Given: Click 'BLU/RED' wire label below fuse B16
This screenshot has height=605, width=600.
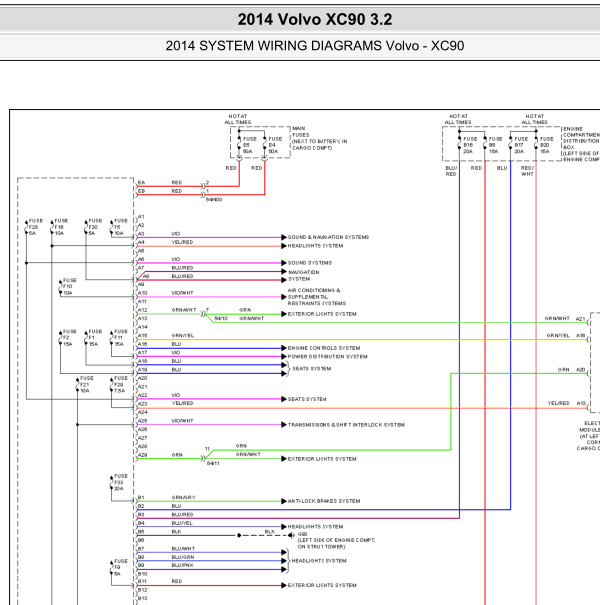Looking at the screenshot, I should 451,171.
